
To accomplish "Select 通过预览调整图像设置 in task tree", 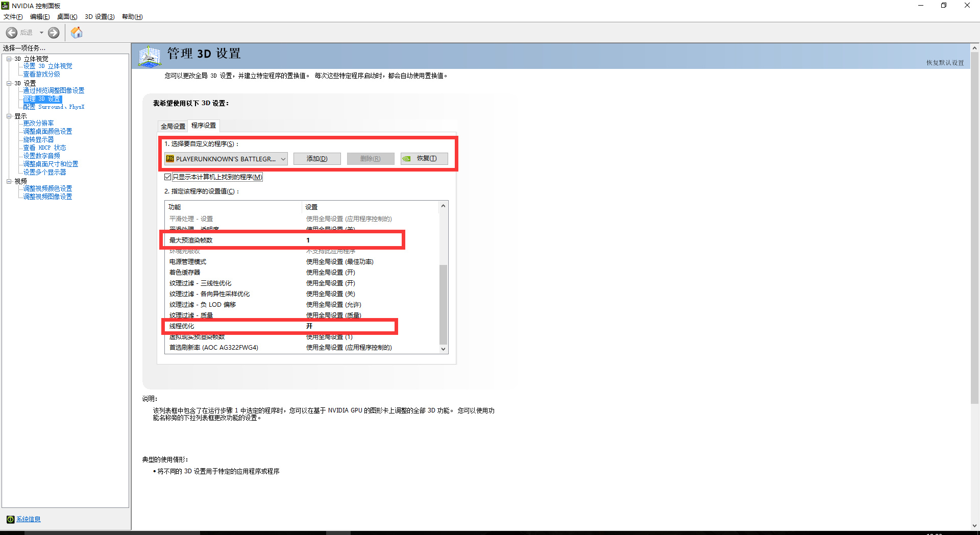I will (x=54, y=91).
